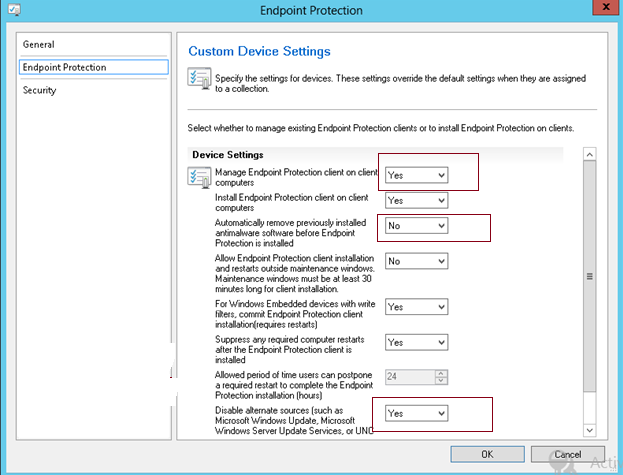Open the Allow installation outside maintenance windows dropdown

click(416, 261)
